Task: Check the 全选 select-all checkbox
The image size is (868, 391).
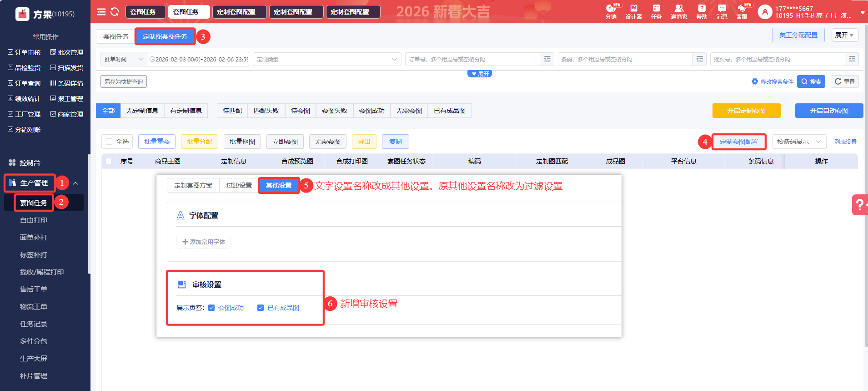Action: [109, 142]
